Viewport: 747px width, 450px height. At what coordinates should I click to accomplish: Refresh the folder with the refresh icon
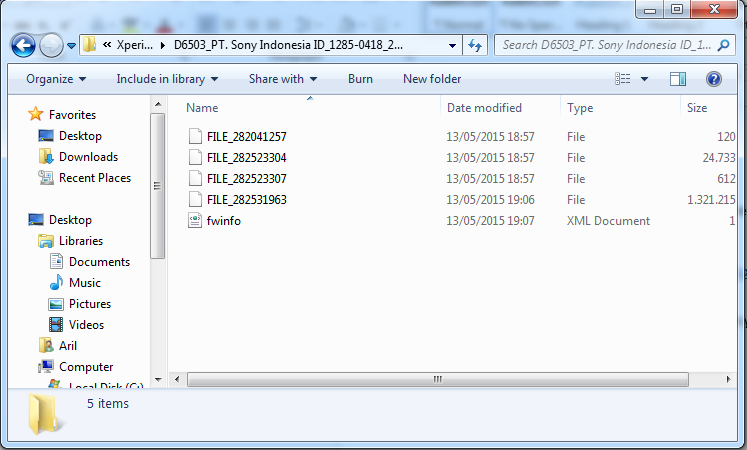tap(475, 46)
